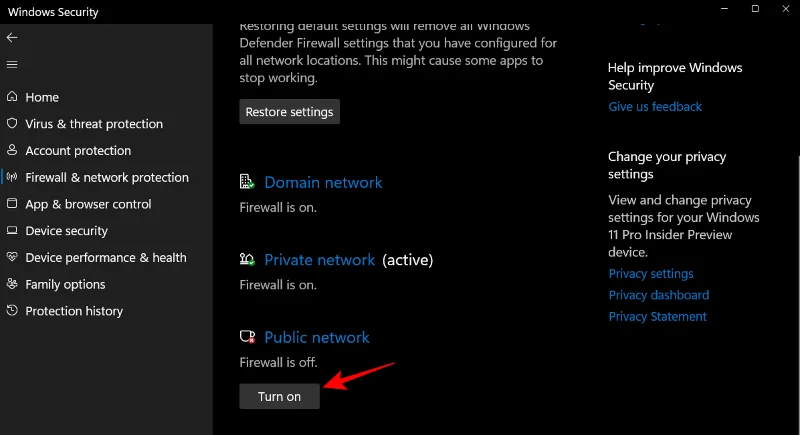Turn on the Public network firewall
Screen dimensions: 800x435
[280, 396]
